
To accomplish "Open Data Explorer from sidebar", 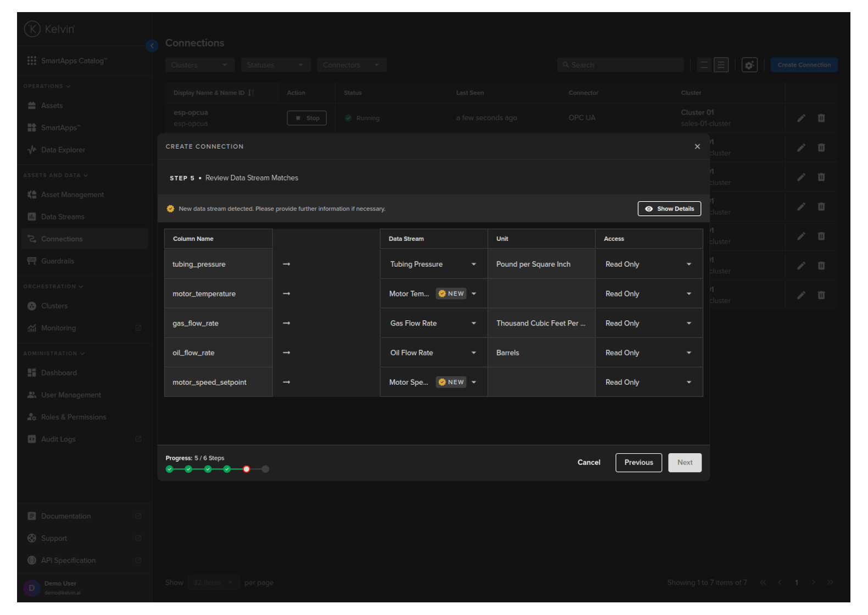I will coord(63,150).
